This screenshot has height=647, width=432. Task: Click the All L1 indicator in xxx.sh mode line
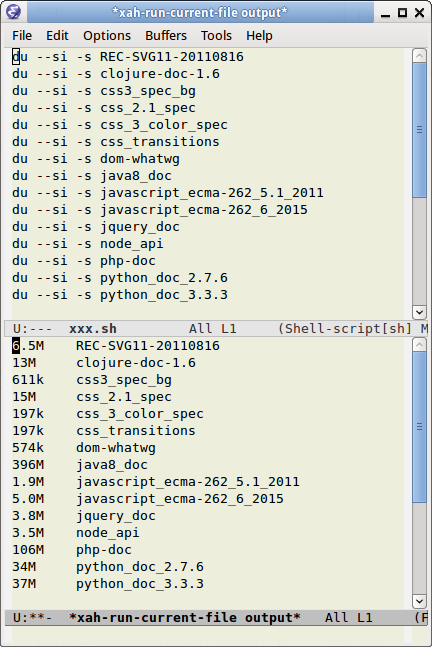[213, 329]
